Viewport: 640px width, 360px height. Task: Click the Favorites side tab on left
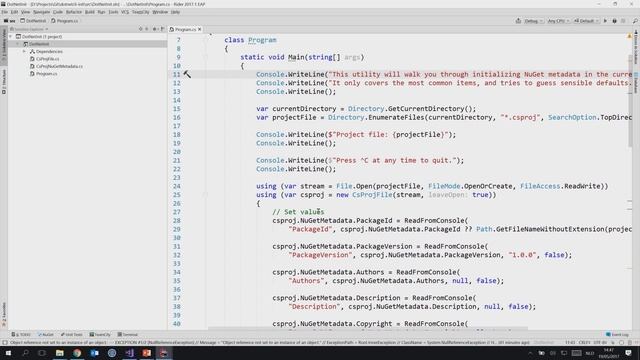click(4, 314)
